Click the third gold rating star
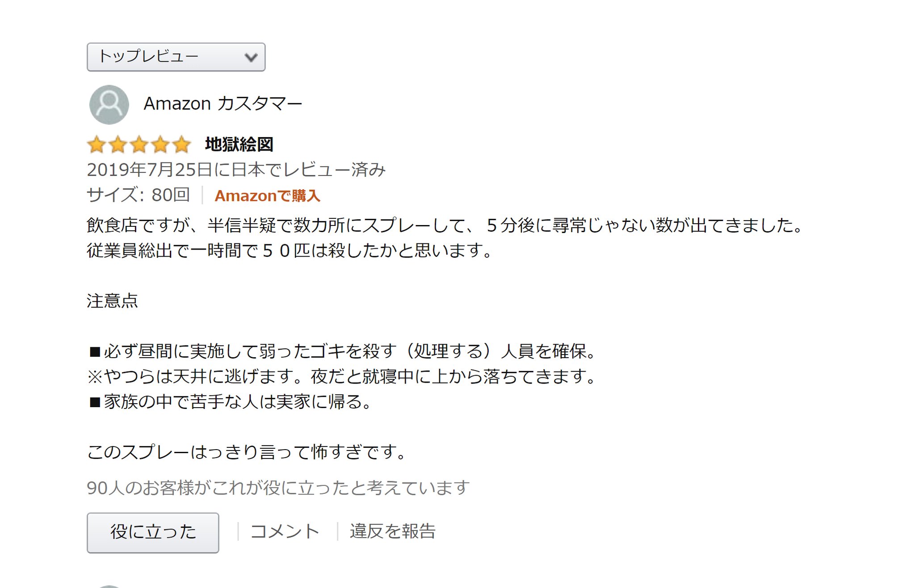Screen dimensions: 915x588 pyautogui.click(x=139, y=145)
